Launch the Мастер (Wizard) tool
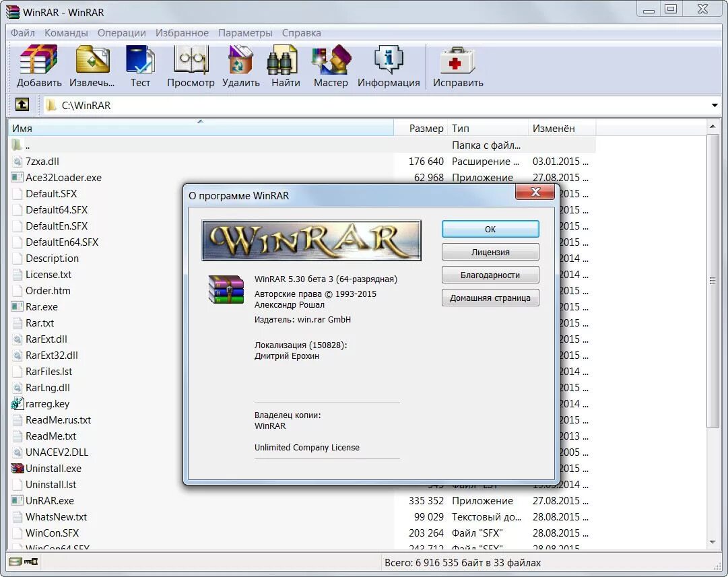Viewport: 728px width, 577px height. pos(331,59)
